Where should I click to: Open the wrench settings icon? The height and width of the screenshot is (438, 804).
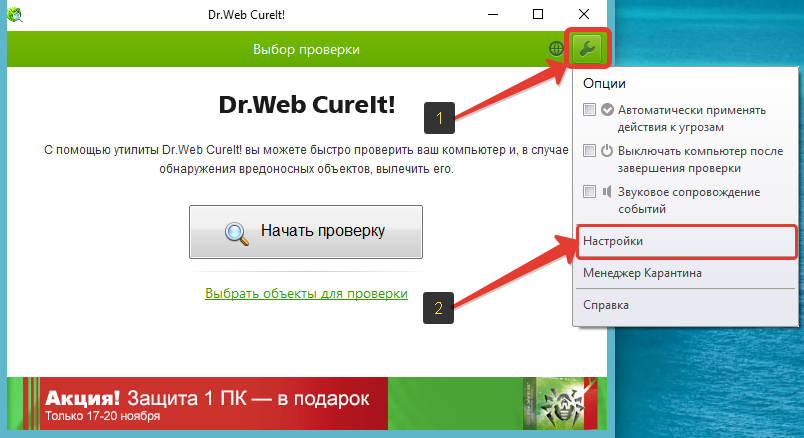click(587, 49)
